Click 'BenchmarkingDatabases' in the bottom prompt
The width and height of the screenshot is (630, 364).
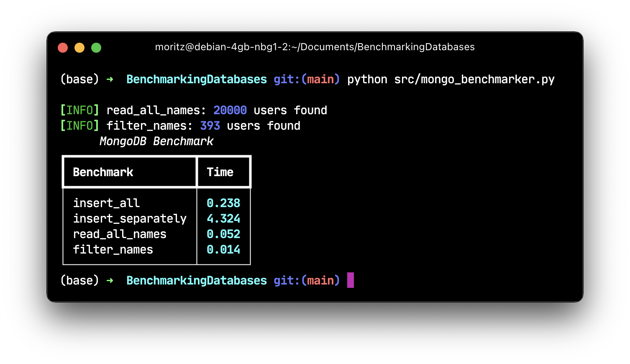pyautogui.click(x=197, y=280)
